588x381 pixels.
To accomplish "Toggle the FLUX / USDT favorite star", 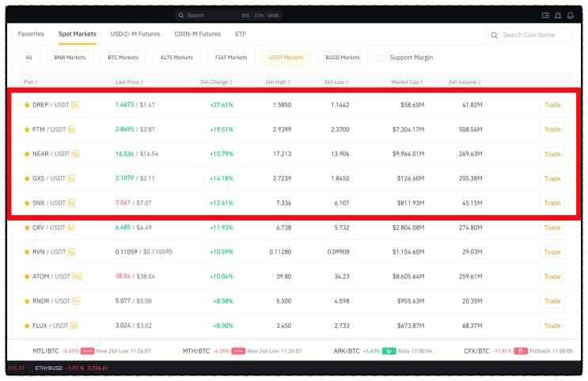I will click(x=27, y=326).
